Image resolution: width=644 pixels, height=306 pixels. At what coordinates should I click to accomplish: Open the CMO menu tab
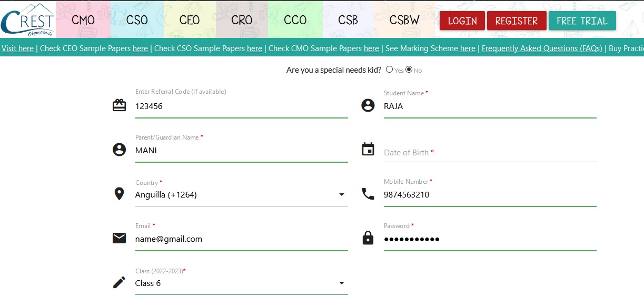[83, 20]
